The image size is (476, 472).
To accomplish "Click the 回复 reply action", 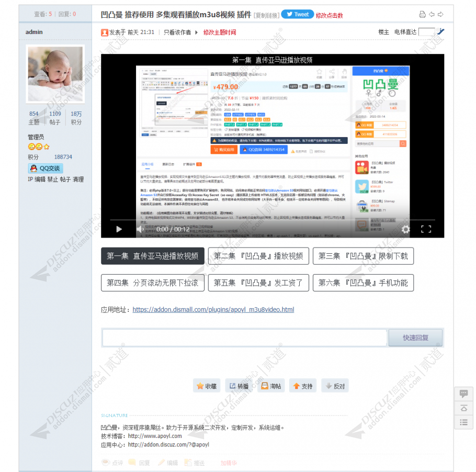I will coord(139,463).
